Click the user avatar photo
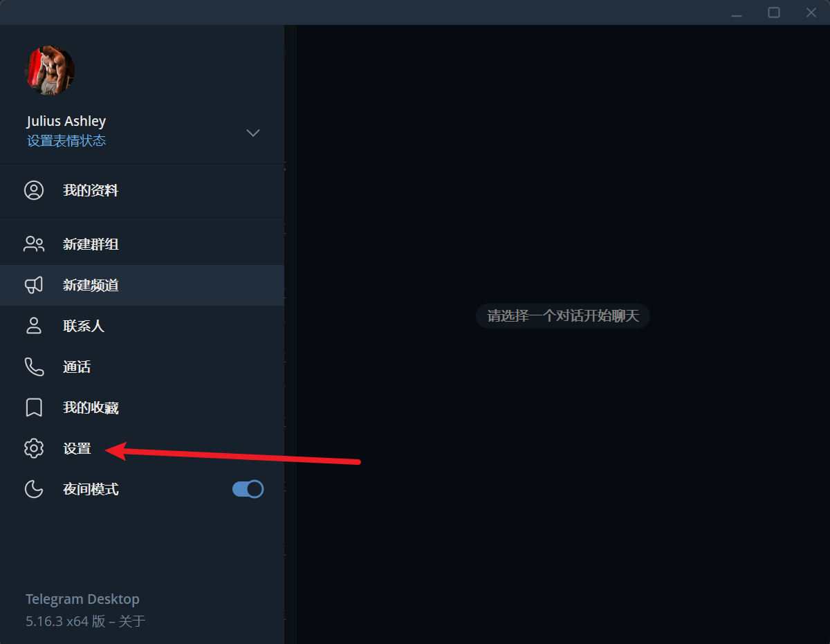Viewport: 830px width, 644px height. click(50, 71)
